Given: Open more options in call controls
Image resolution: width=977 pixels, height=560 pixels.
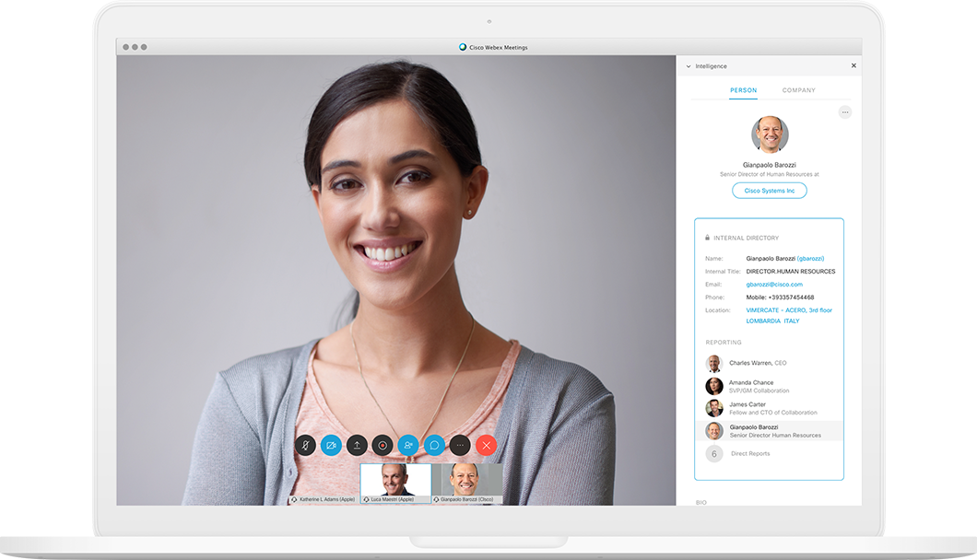Looking at the screenshot, I should pos(460,446).
